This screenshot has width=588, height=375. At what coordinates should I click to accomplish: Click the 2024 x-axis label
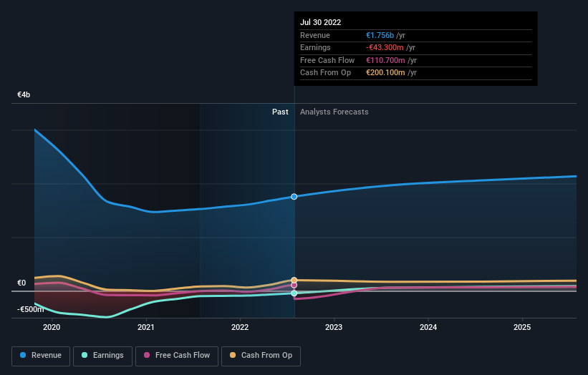(x=428, y=327)
